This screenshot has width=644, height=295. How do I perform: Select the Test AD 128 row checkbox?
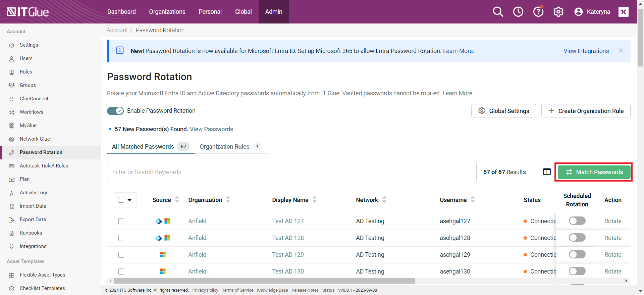point(121,238)
